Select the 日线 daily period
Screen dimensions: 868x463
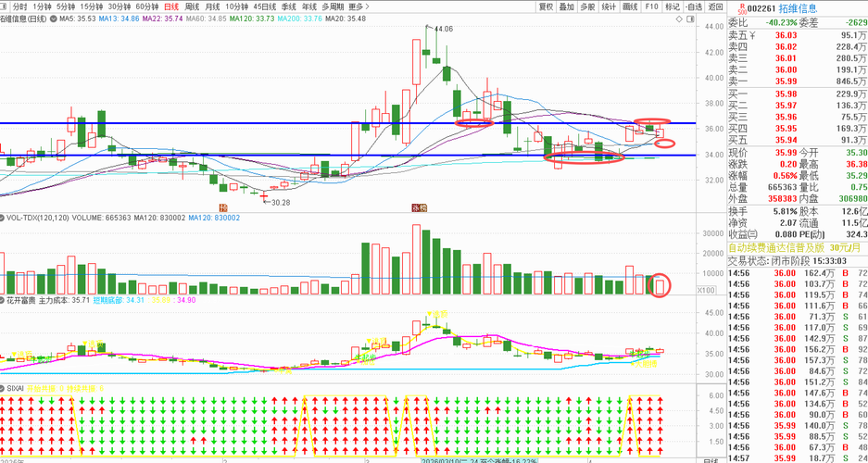[171, 6]
